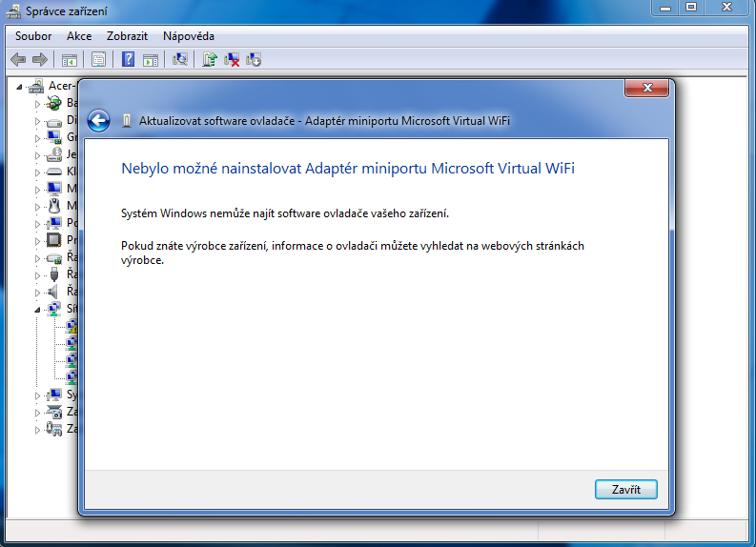Open the Nápověda menu

click(189, 36)
